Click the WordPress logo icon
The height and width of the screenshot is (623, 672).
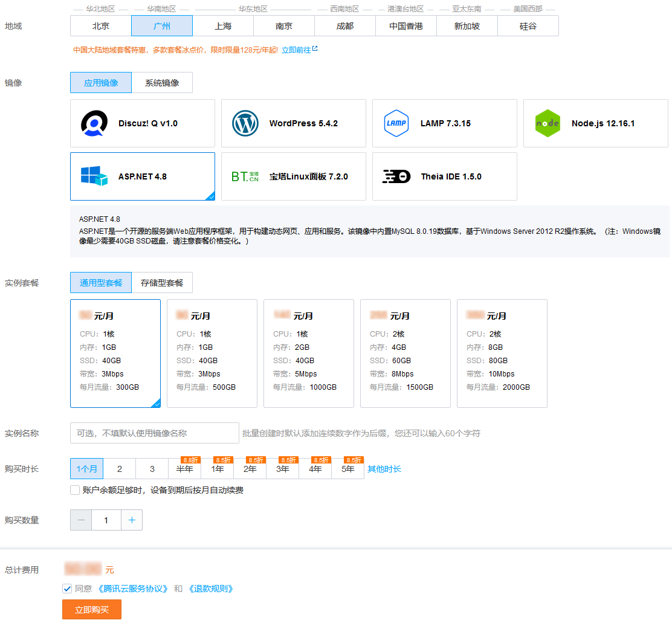(245, 123)
